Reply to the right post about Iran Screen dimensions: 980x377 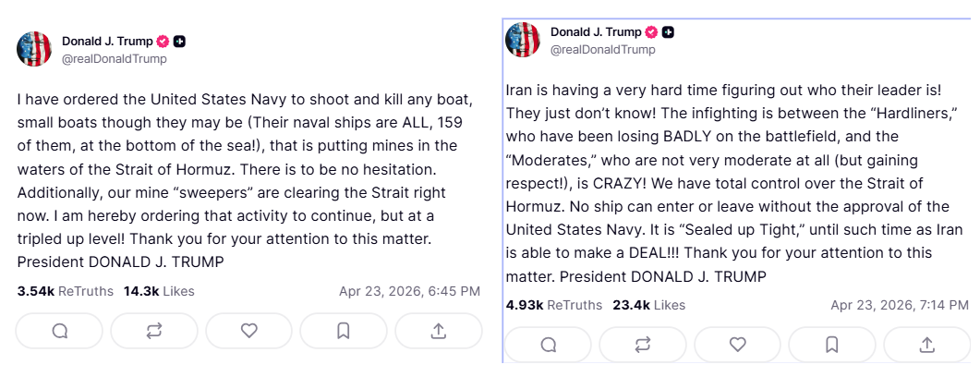click(548, 345)
